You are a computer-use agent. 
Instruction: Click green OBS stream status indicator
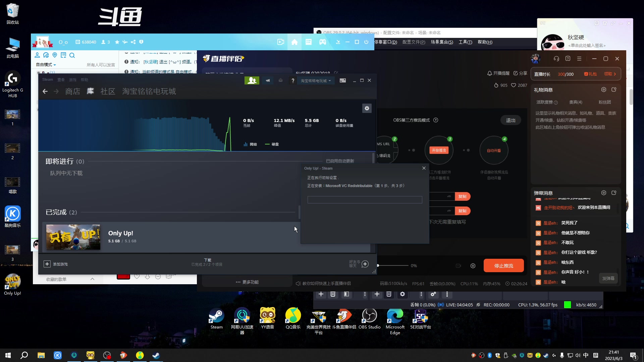coord(568,305)
